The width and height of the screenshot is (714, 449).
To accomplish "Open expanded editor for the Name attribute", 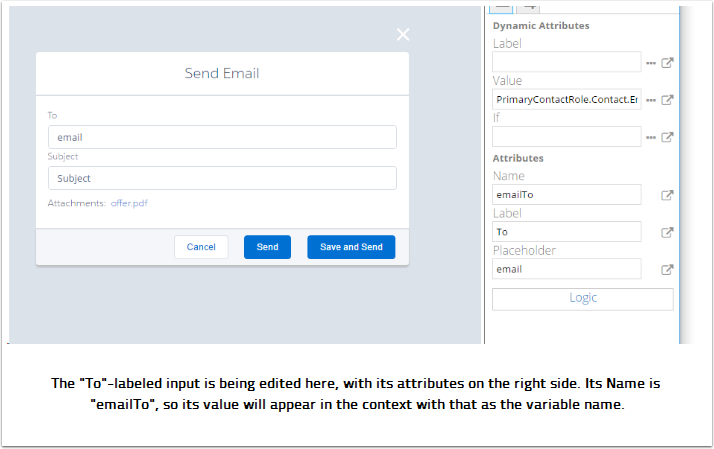I will [x=668, y=195].
